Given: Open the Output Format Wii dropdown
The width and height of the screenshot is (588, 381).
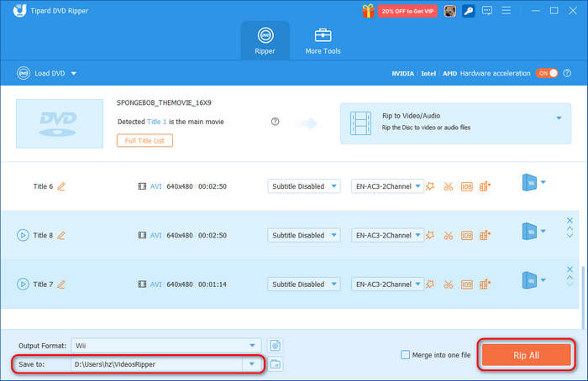Looking at the screenshot, I should click(x=166, y=346).
